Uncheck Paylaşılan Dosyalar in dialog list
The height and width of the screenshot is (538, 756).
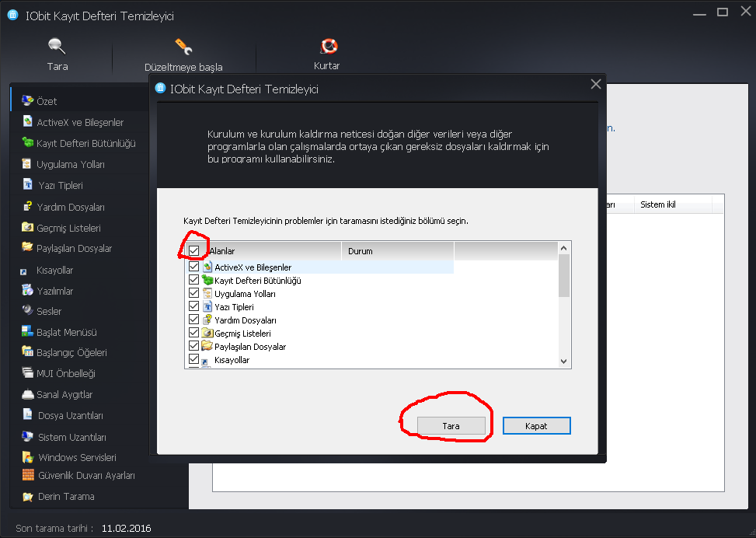[x=193, y=345]
